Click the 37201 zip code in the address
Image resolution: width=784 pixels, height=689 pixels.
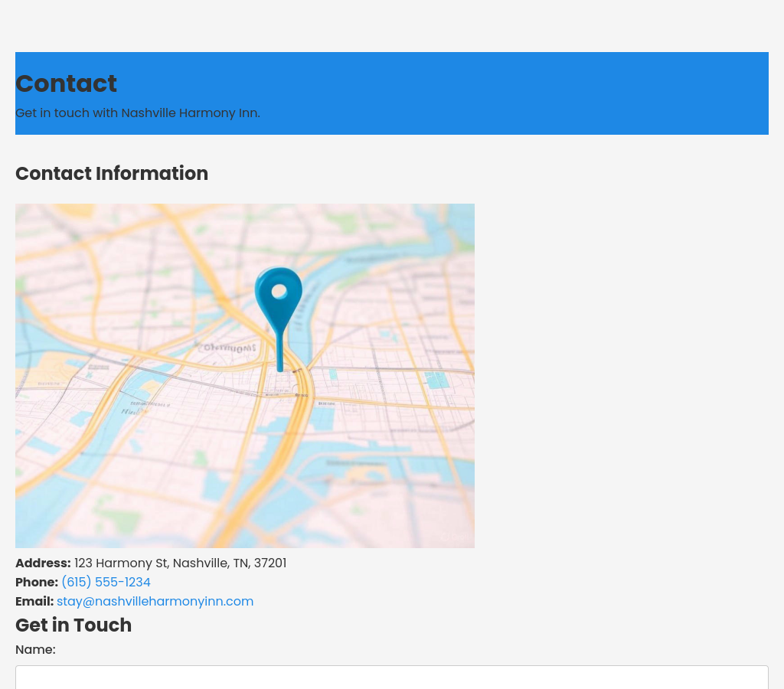270,563
